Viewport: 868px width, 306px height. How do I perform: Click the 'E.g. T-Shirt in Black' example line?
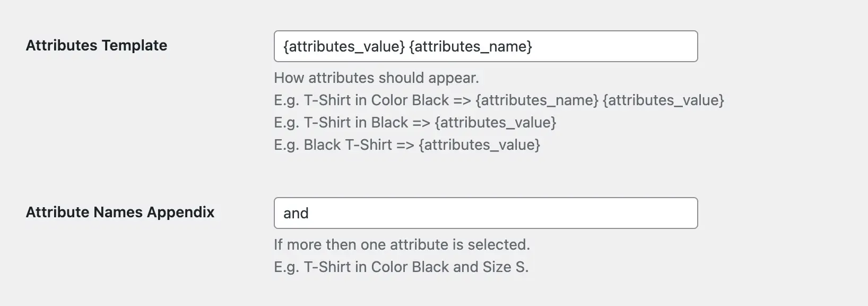[x=415, y=122]
